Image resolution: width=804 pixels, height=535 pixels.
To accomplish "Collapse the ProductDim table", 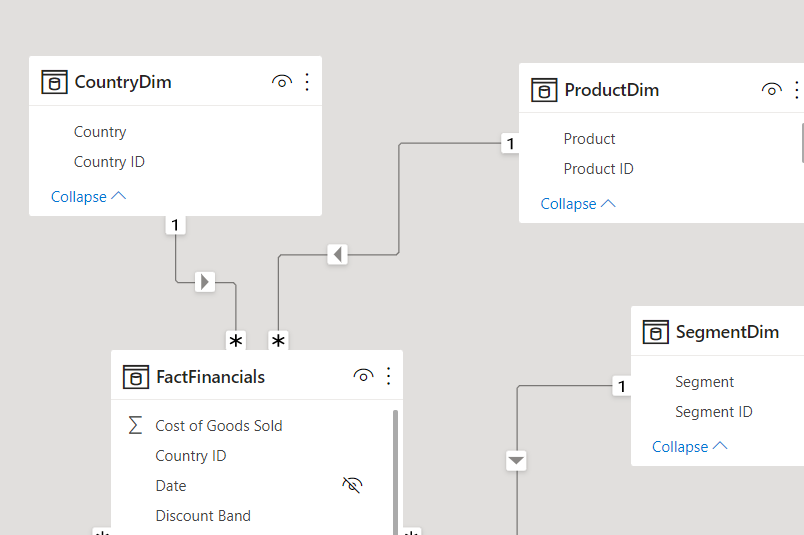I will [578, 204].
